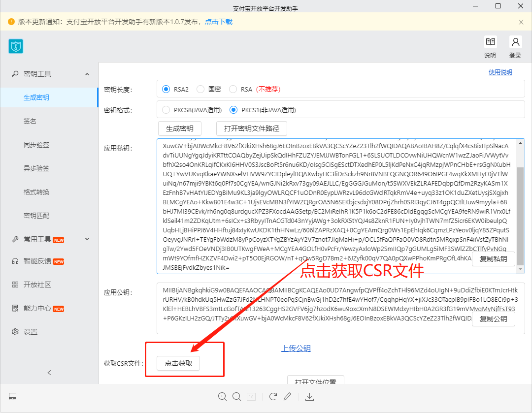This screenshot has width=532, height=413.
Task: Collapse the 密钥工具 menu chevron
Action: [x=87, y=74]
